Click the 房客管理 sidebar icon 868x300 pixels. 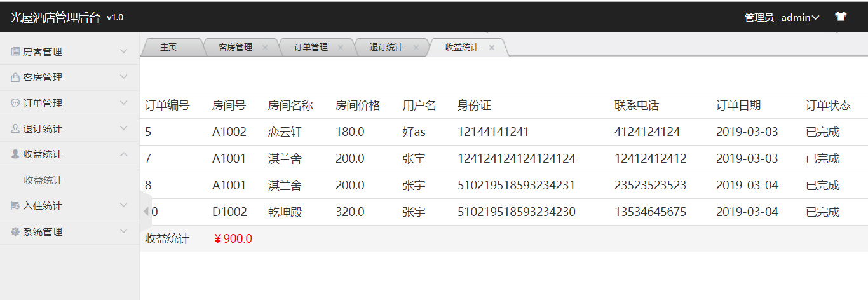tap(15, 52)
